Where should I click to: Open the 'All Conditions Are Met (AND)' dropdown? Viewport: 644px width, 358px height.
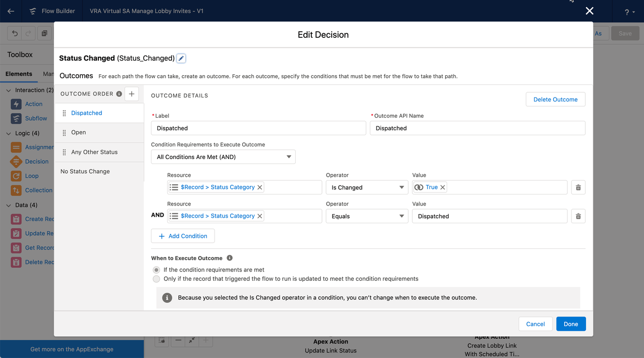click(x=223, y=157)
